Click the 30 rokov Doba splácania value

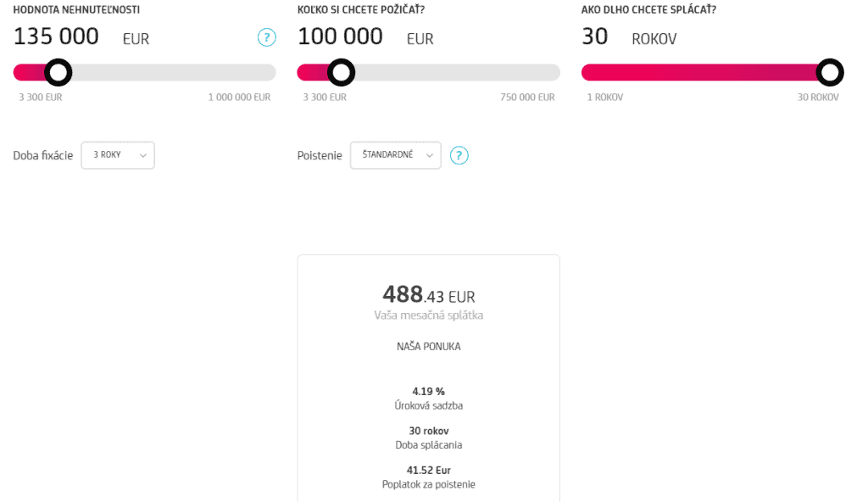click(428, 431)
